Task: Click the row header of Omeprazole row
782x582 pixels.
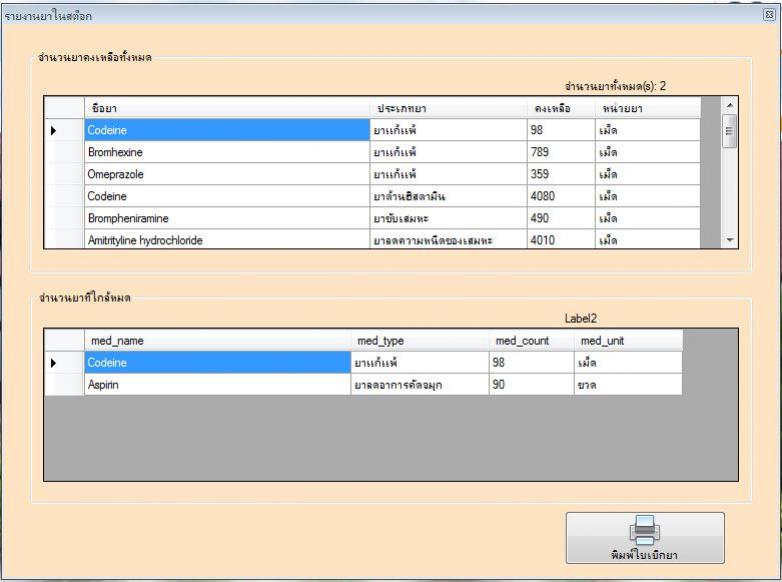Action: 64,174
